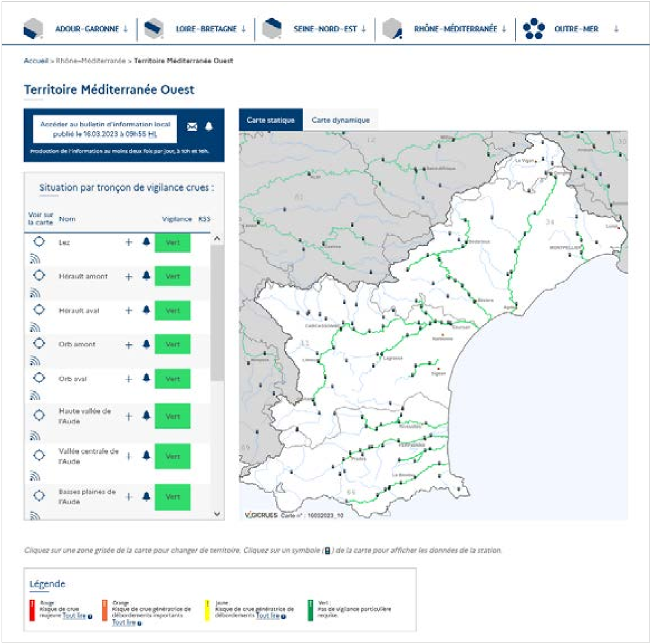Click the scroll down arrow of the tronçon list
Screen dimensions: 650x644
(217, 514)
